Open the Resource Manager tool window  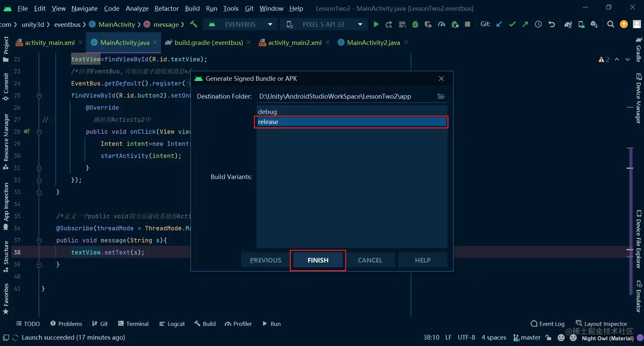[x=6, y=141]
